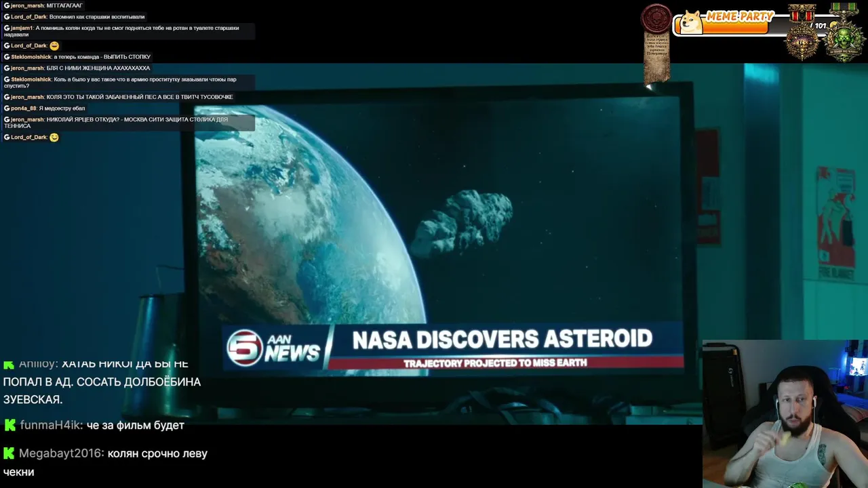Screen dimensions: 868x488
Task: Click the smiling emoji in last Lord_of_Dark message
Action: (54, 137)
